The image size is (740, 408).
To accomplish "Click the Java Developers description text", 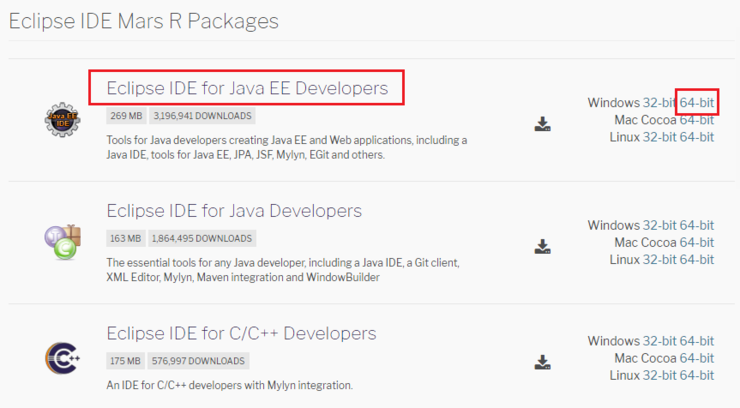I will click(283, 270).
